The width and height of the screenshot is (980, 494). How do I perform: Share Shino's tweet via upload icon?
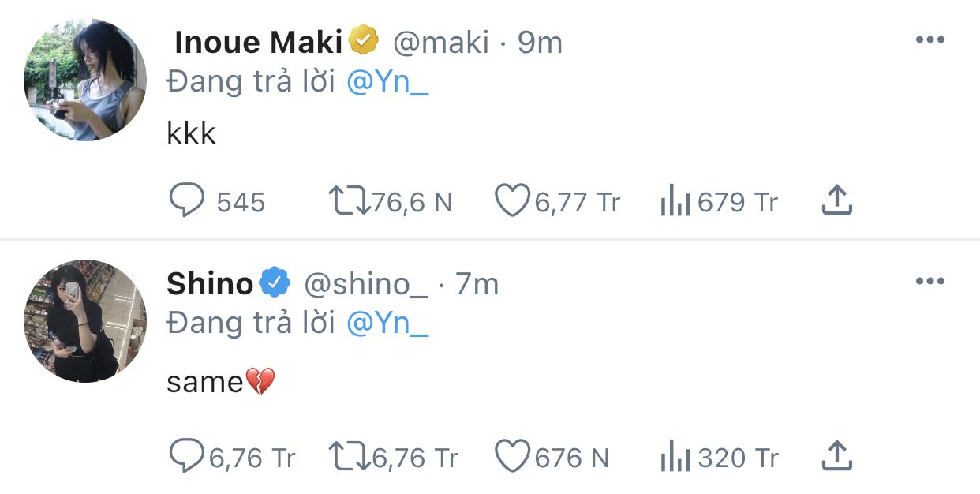point(836,456)
